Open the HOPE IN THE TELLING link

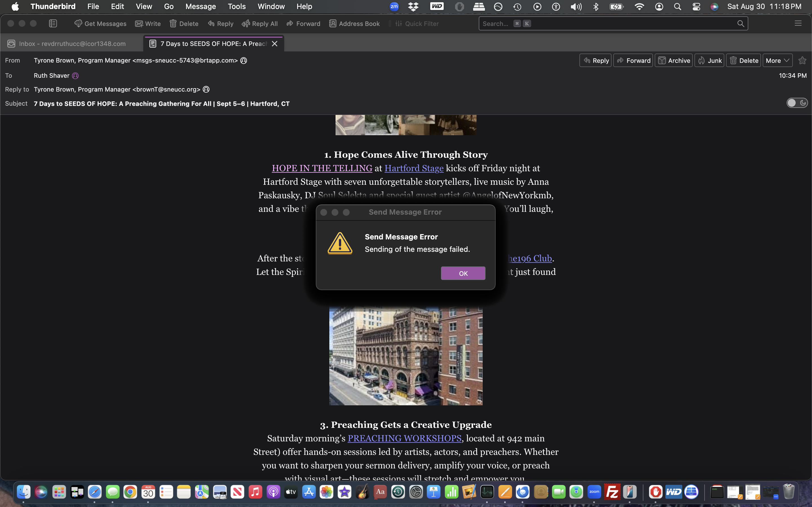[322, 168]
